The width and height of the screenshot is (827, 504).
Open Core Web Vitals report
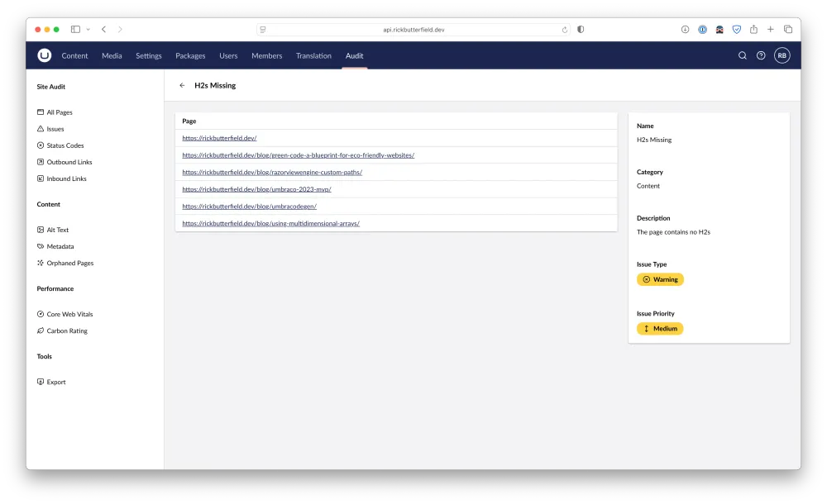point(69,314)
